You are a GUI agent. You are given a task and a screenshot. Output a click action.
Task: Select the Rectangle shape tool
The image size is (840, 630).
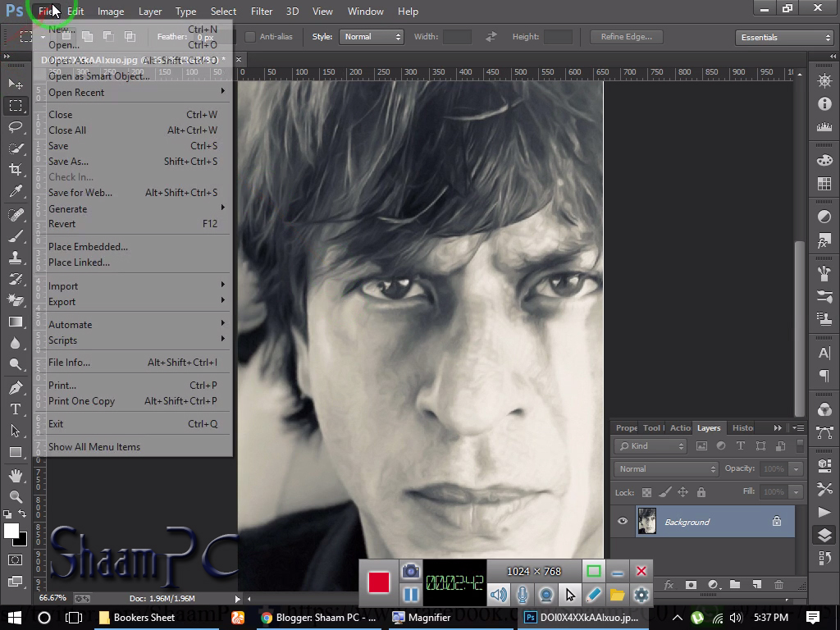click(x=16, y=452)
